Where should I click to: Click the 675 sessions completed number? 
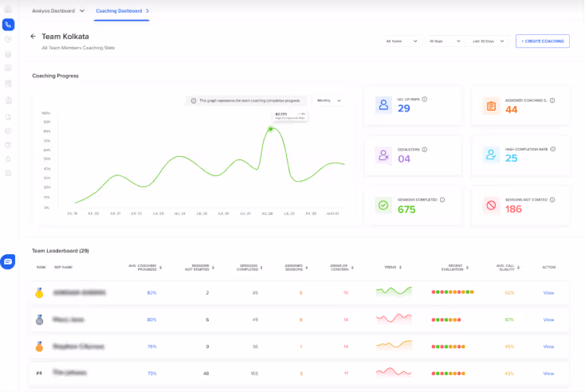[406, 210]
